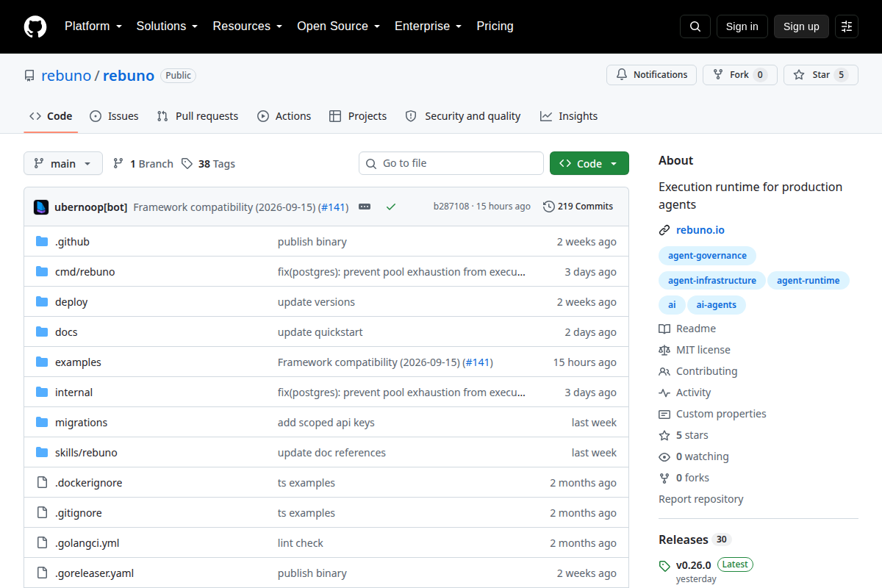
Task: Click the .gitignore file icon
Action: [x=42, y=513]
